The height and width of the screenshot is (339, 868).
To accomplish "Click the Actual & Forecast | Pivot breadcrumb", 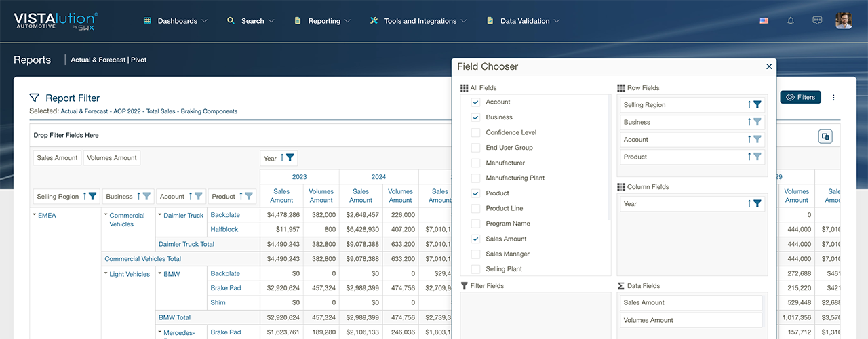I will click(108, 60).
